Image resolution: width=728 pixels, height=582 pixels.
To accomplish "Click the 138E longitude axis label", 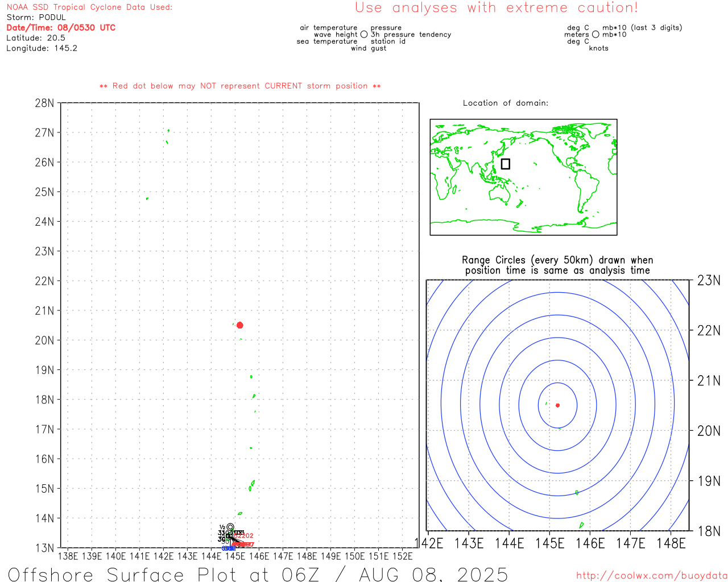I will click(x=68, y=556).
